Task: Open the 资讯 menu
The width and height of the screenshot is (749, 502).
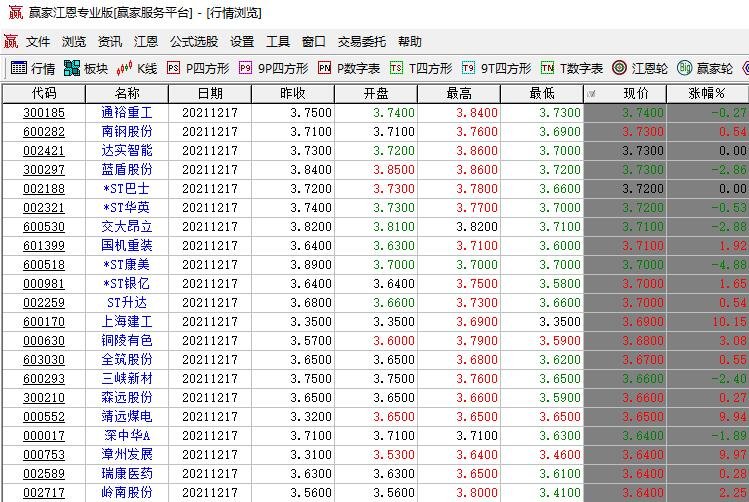Action: (110, 42)
